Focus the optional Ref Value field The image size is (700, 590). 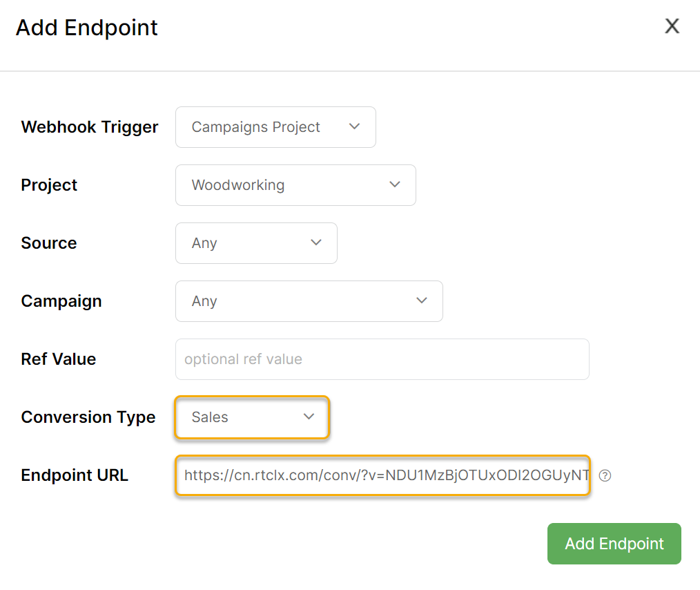click(x=382, y=359)
